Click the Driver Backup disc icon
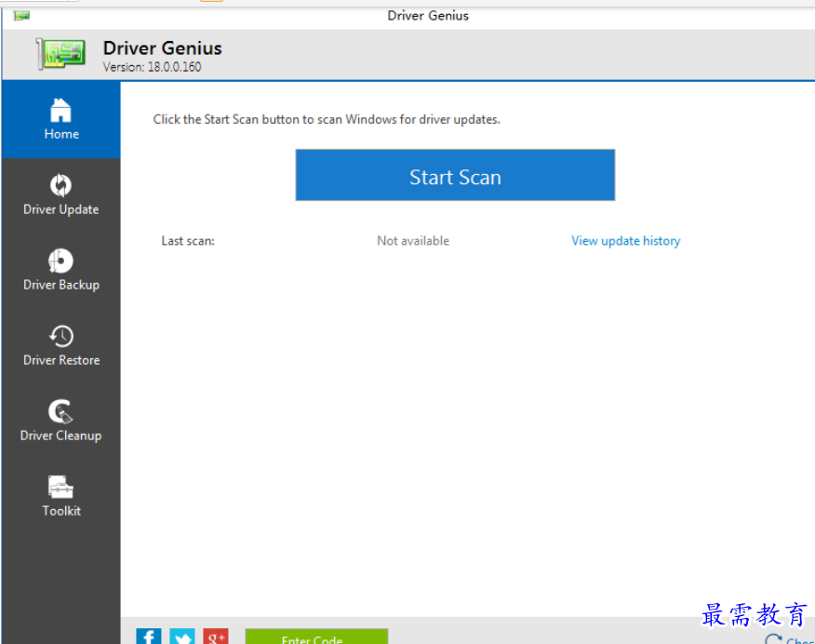 point(60,261)
